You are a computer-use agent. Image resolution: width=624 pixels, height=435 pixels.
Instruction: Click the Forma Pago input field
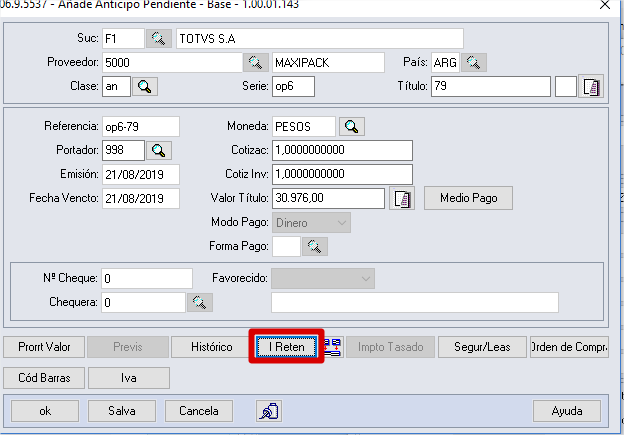pos(286,246)
